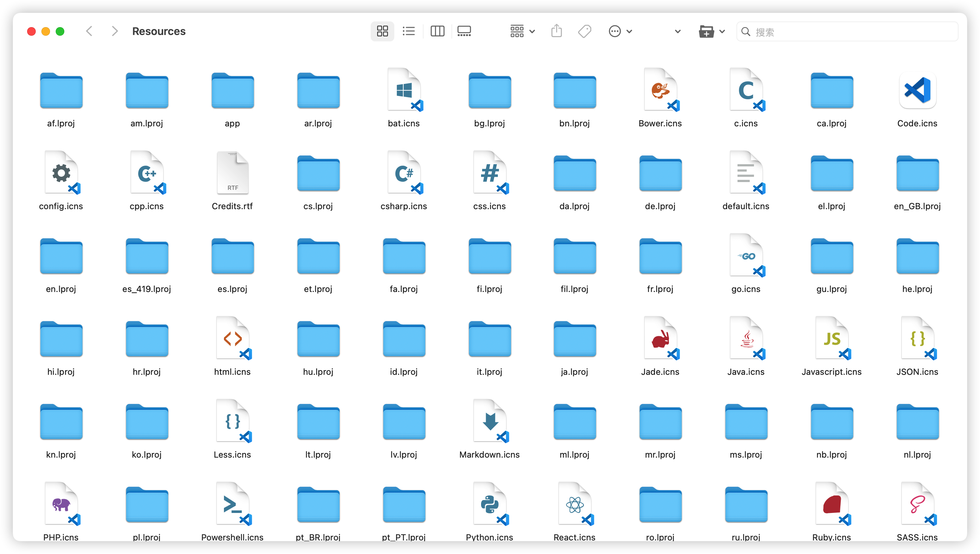
Task: Go back with the left chevron
Action: coord(89,31)
